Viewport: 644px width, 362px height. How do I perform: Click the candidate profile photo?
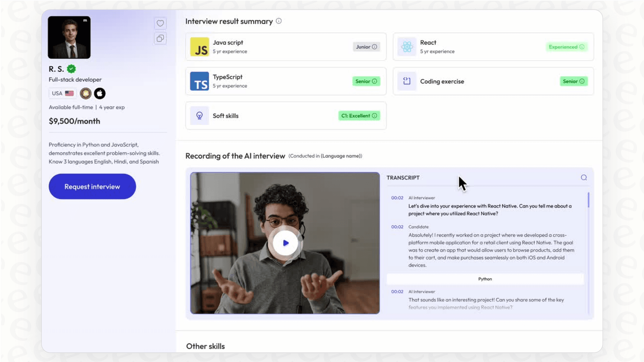point(69,37)
